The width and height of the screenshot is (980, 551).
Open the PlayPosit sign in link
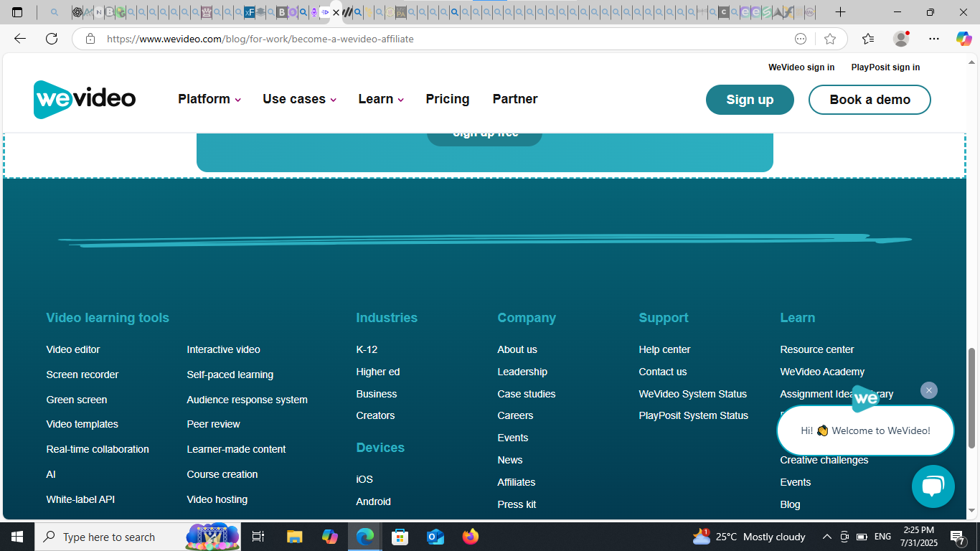tap(885, 67)
